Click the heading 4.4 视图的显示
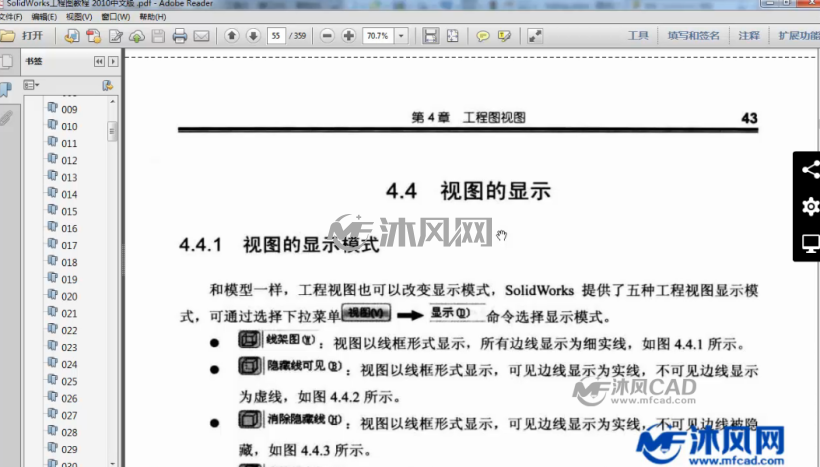Viewport: 820px width, 467px height. click(469, 191)
